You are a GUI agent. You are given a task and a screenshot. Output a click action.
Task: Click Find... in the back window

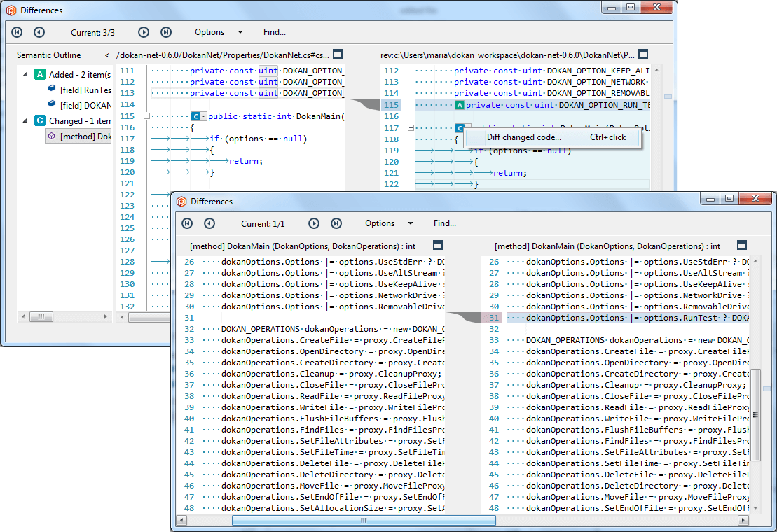coord(275,32)
